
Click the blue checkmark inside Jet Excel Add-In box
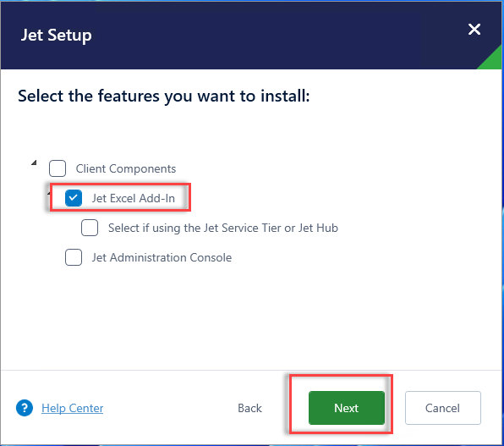[74, 197]
